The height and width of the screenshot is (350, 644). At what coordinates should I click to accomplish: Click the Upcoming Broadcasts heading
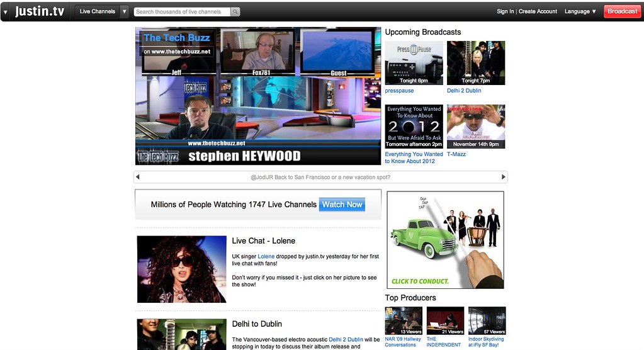tap(423, 32)
